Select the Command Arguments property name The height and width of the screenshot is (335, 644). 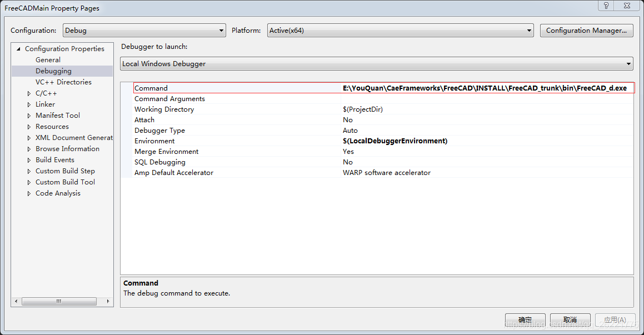pyautogui.click(x=169, y=99)
